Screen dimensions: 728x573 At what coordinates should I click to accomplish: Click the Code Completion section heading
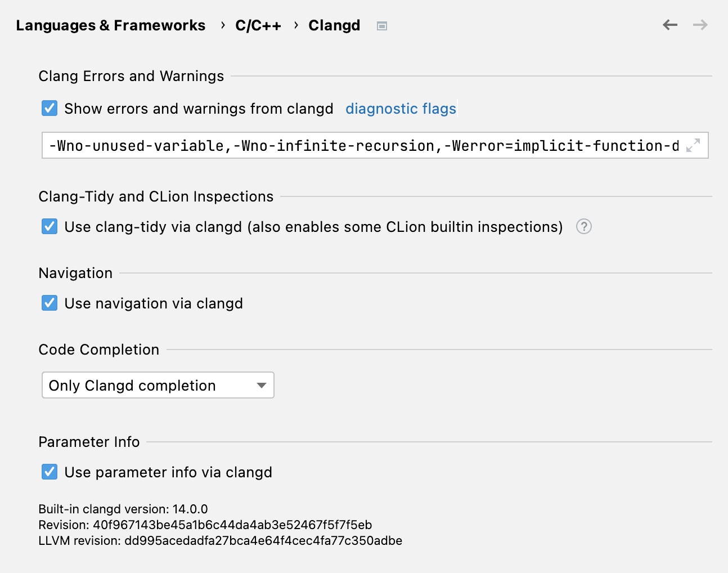pyautogui.click(x=99, y=350)
